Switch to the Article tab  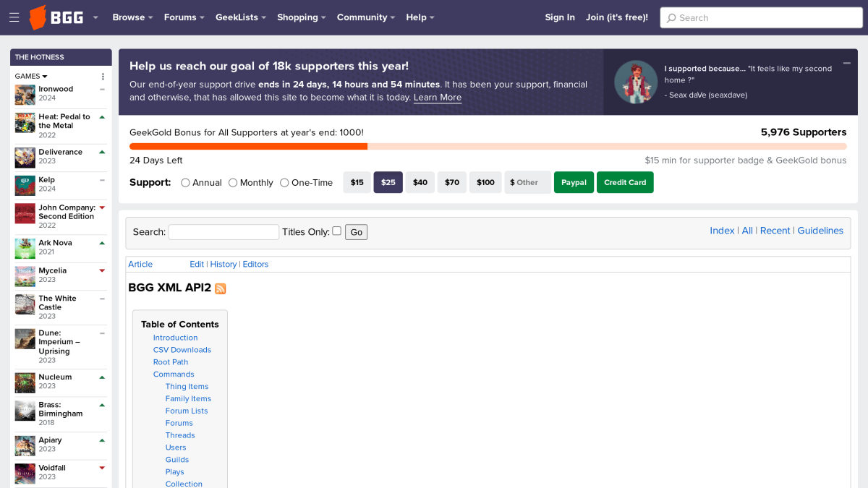point(140,265)
